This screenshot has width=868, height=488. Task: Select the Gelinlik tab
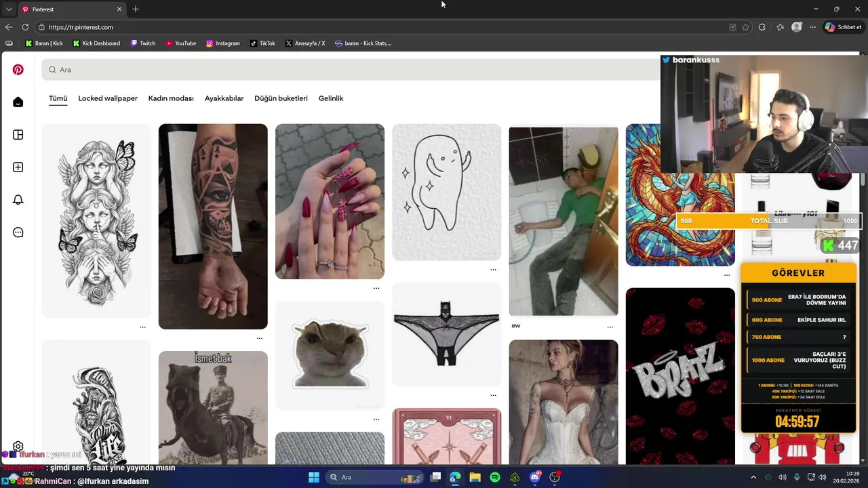tap(331, 98)
